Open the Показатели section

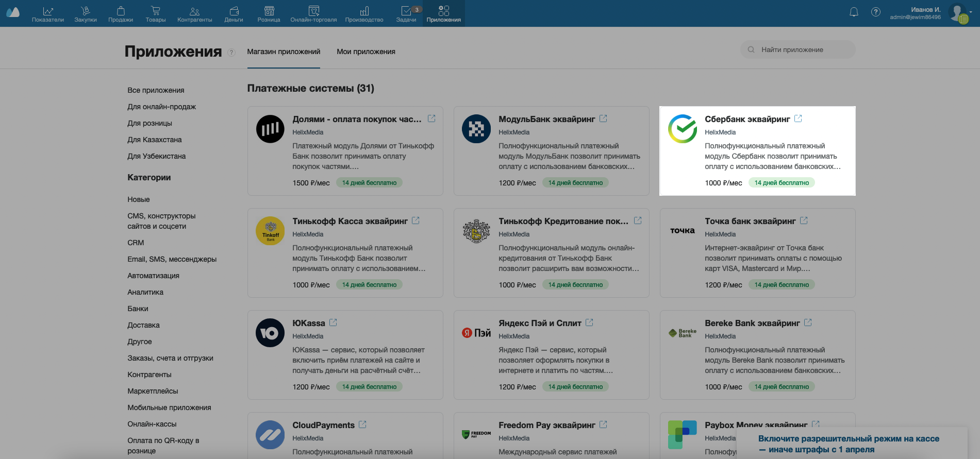tap(48, 14)
